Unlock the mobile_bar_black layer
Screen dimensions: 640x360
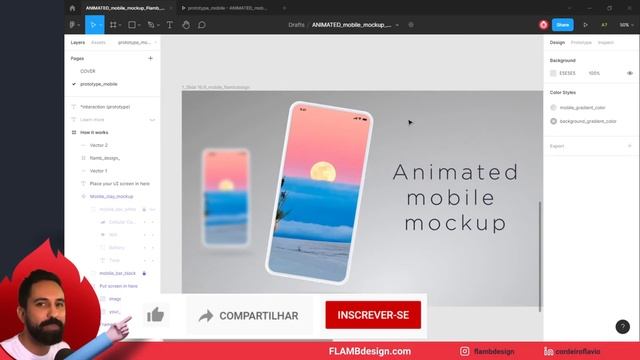(144, 273)
